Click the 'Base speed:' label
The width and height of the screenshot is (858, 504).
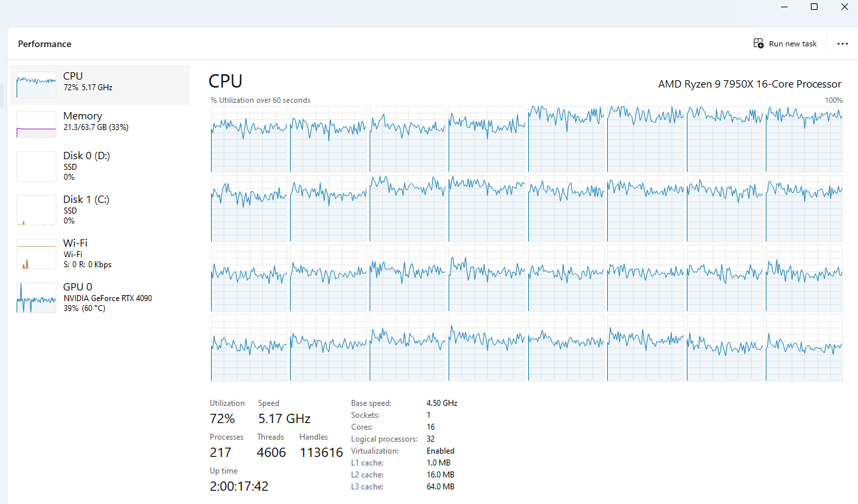[372, 403]
